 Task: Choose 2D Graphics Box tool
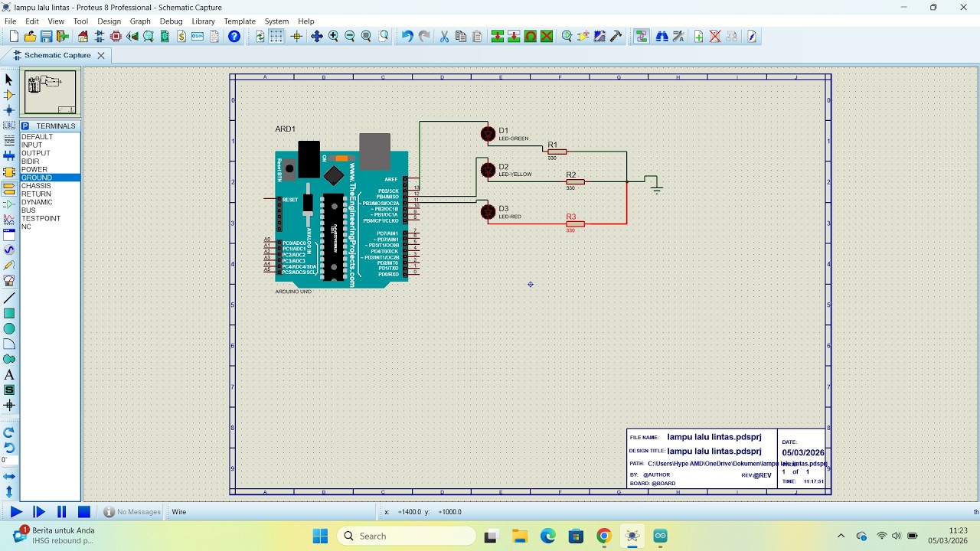tap(9, 313)
